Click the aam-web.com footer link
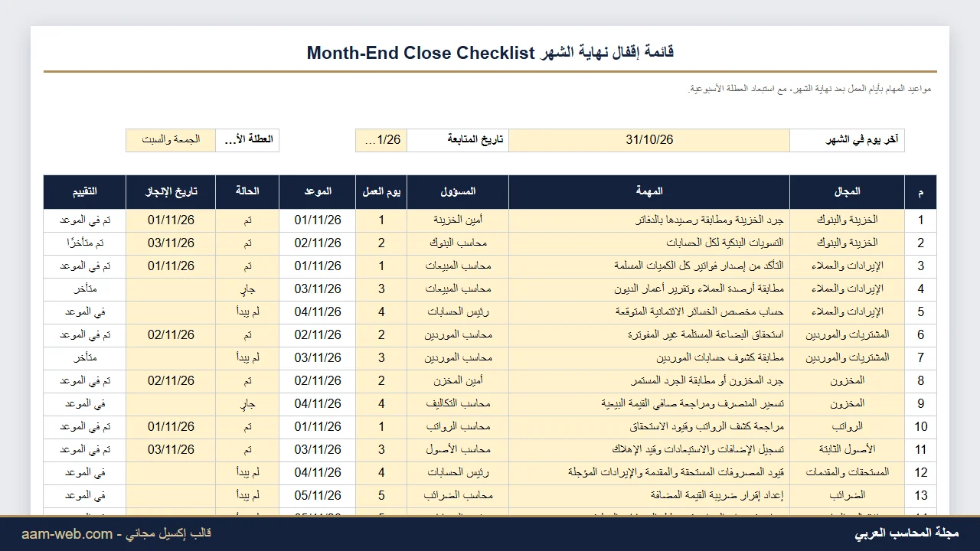Image resolution: width=980 pixels, height=551 pixels. pos(67,533)
